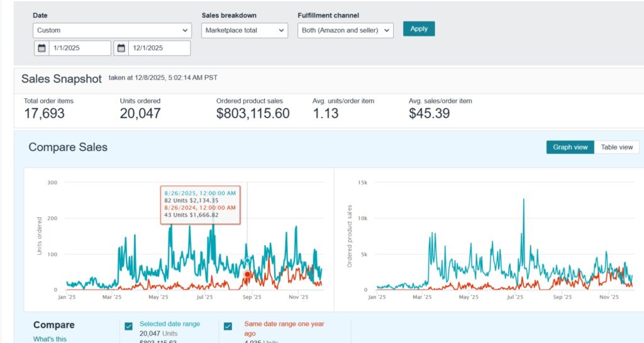Uncheck Same date range one year ago checkbox
Viewport: 644px width, 343px height.
[228, 326]
